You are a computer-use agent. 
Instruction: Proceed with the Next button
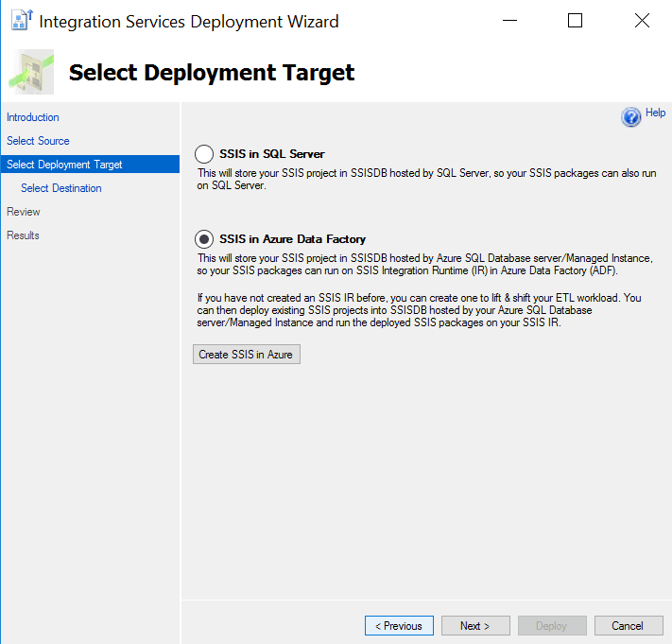475,626
